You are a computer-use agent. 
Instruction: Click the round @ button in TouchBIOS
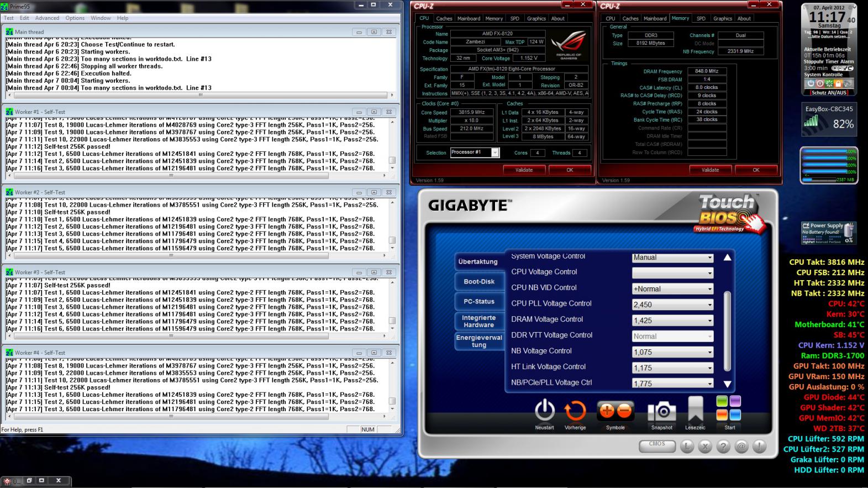pos(741,446)
